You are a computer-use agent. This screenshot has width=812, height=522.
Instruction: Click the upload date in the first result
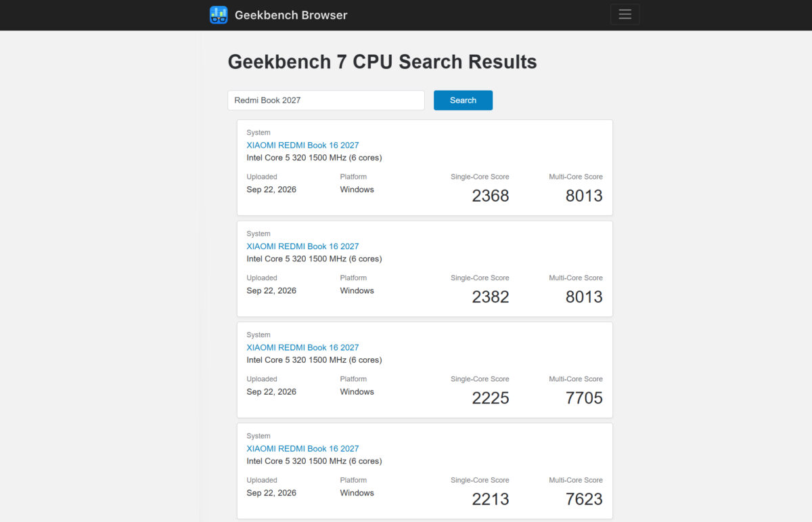coord(271,190)
